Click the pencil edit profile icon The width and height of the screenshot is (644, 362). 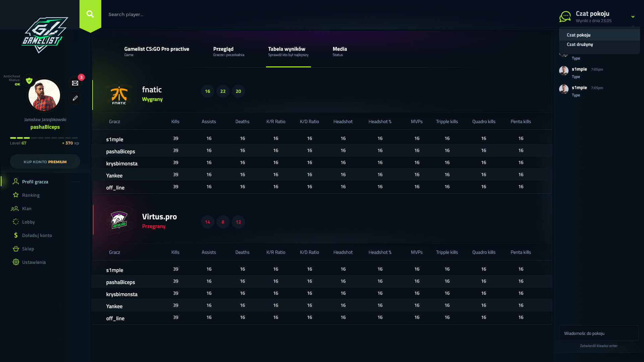tap(75, 98)
